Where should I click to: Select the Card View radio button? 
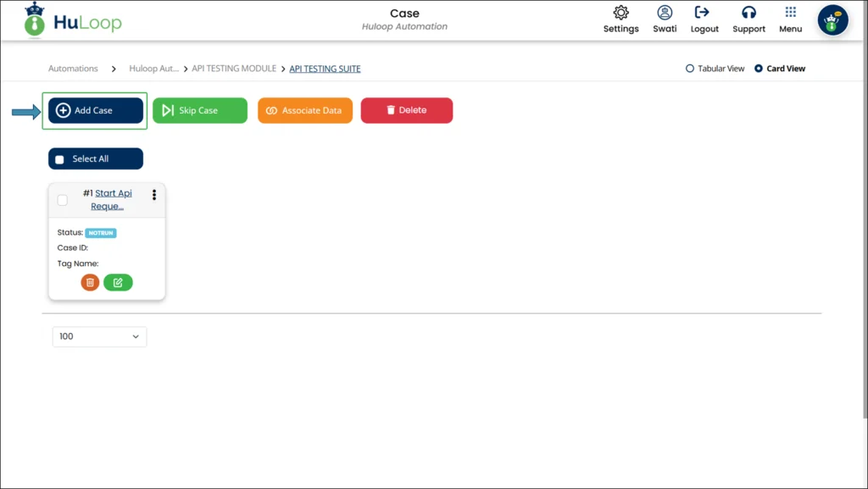pos(759,69)
